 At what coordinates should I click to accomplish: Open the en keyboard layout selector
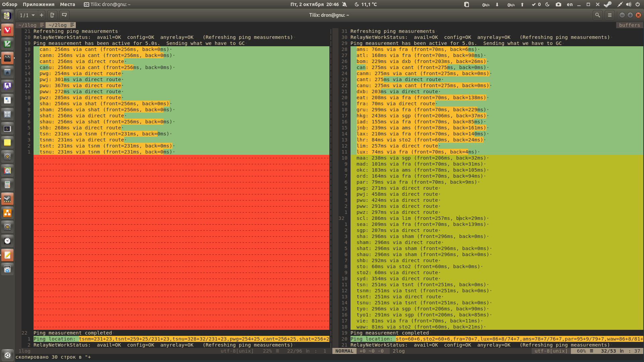(570, 4)
